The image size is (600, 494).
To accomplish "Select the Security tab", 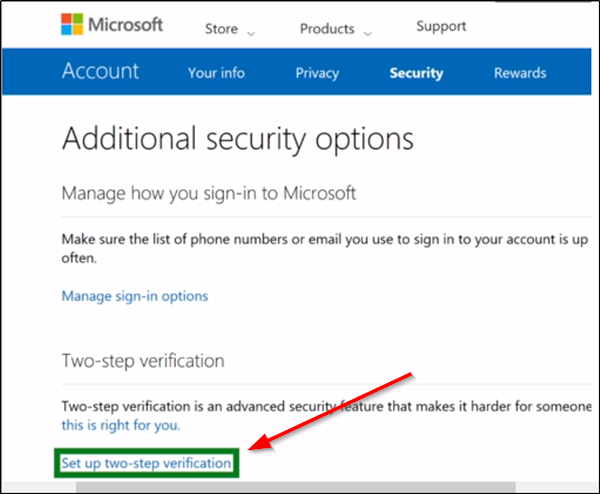I will 418,73.
